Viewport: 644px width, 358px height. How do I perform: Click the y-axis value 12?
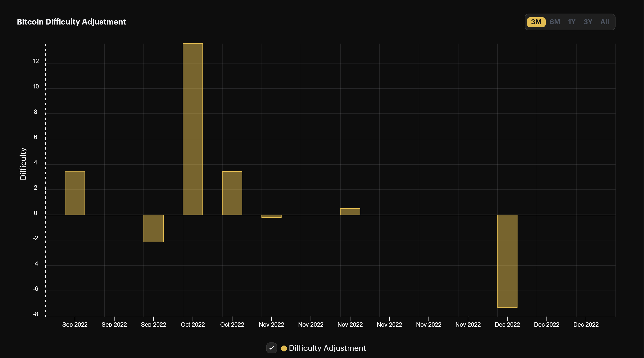point(36,61)
